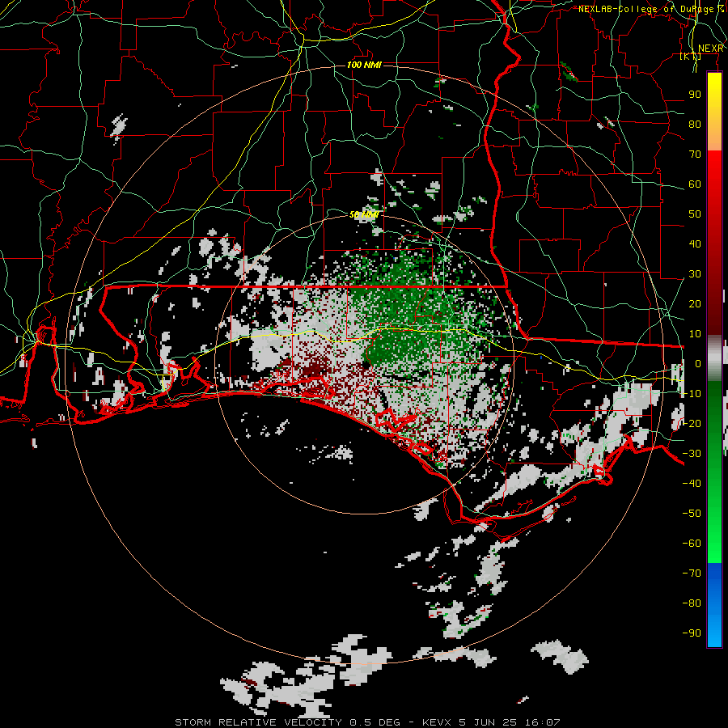Select the 10 value on velocity scale
Image resolution: width=728 pixels, height=728 pixels.
click(695, 334)
